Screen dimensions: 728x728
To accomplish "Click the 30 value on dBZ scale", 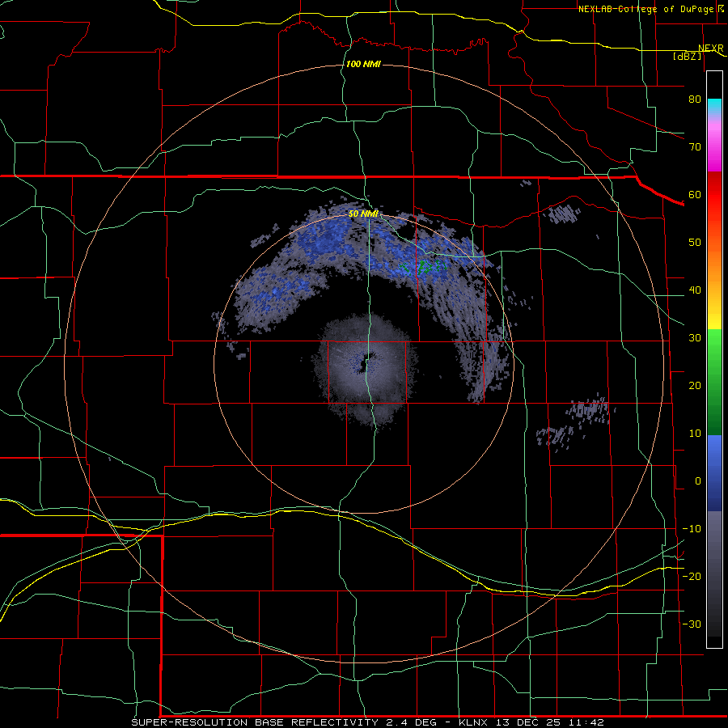I will click(x=695, y=337).
